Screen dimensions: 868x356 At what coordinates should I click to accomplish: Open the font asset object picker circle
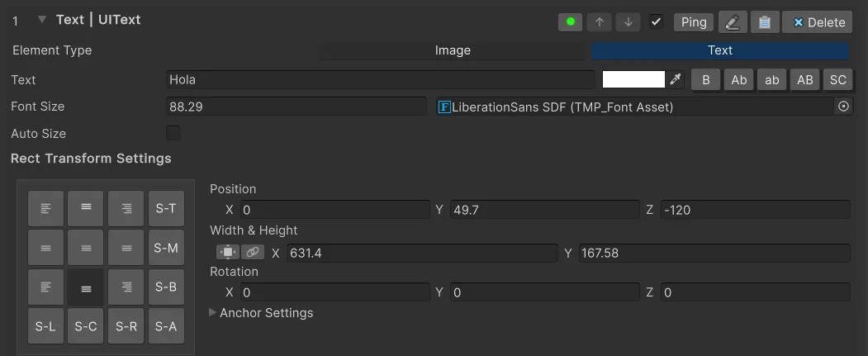pos(843,107)
